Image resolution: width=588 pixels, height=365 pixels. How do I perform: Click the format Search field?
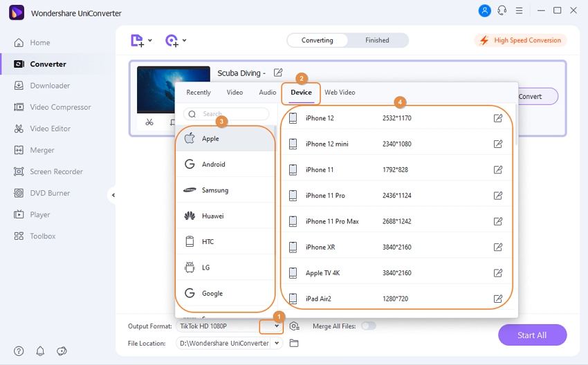pos(226,114)
